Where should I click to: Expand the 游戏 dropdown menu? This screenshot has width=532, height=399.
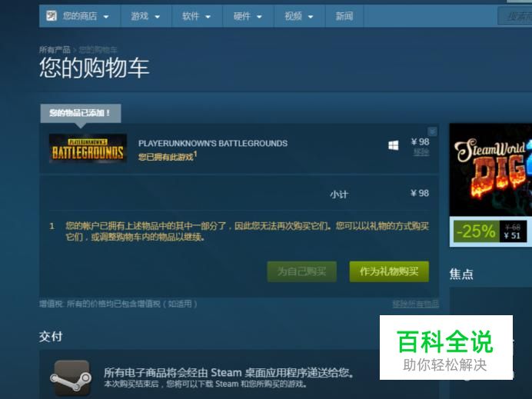tap(145, 16)
